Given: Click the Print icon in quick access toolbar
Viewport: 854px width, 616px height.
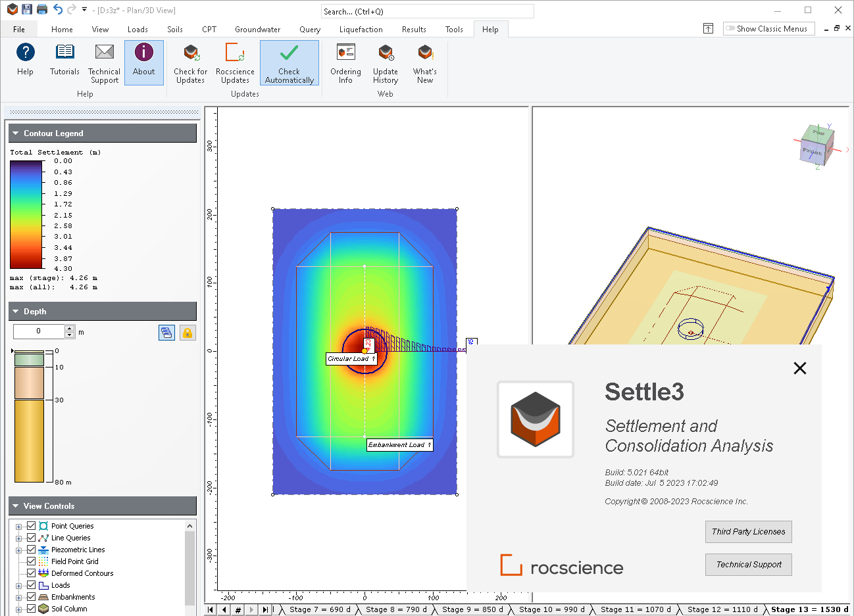Looking at the screenshot, I should click(x=42, y=9).
